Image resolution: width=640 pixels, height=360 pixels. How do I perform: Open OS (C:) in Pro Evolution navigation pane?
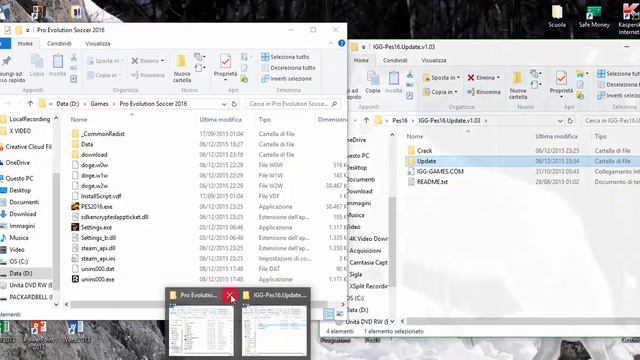(x=18, y=261)
